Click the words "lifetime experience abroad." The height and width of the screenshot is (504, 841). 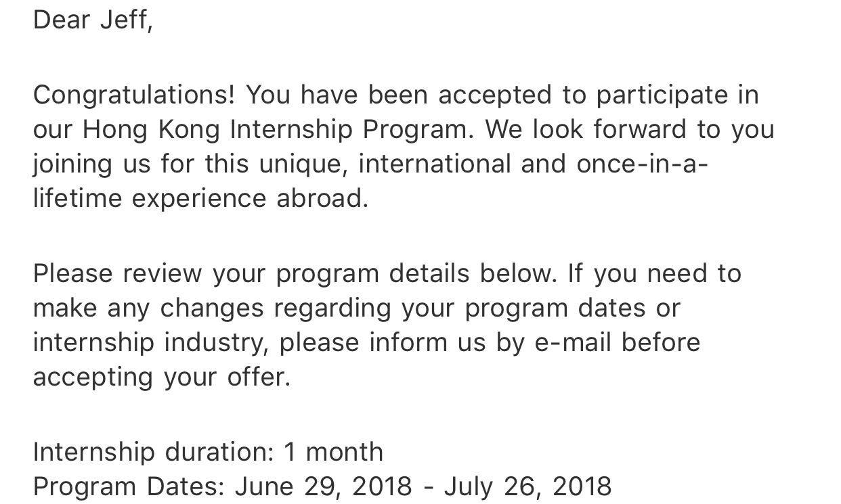pos(201,199)
